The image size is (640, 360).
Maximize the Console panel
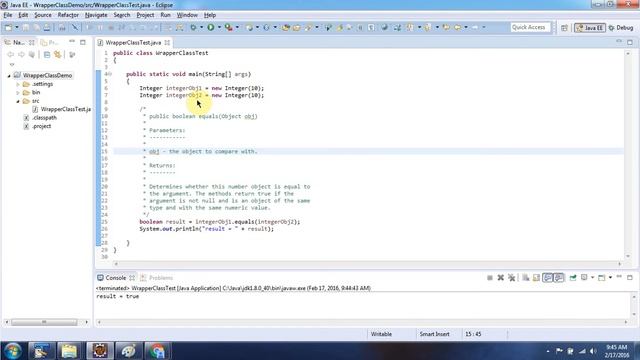click(x=630, y=277)
